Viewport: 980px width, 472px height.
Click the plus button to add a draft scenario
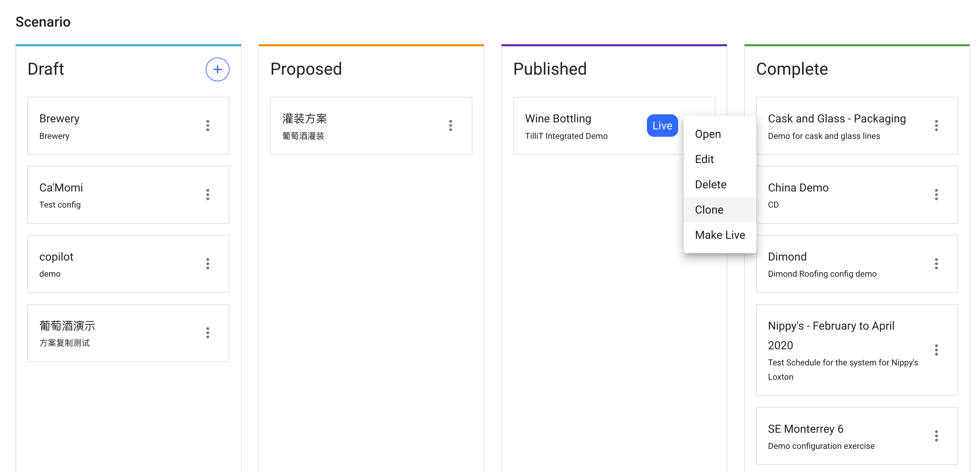[x=218, y=69]
